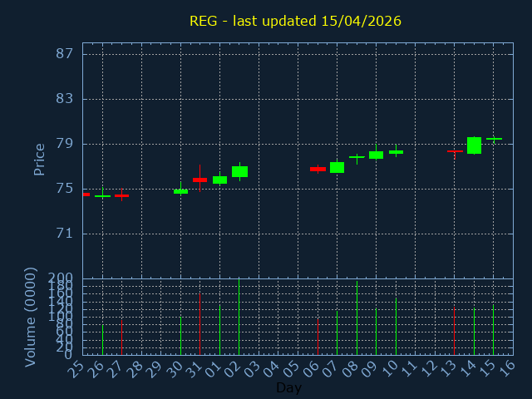Image resolution: width=532 pixels, height=399 pixels.
Task: Select the day 16 x-axis tick label
Action: point(507,367)
